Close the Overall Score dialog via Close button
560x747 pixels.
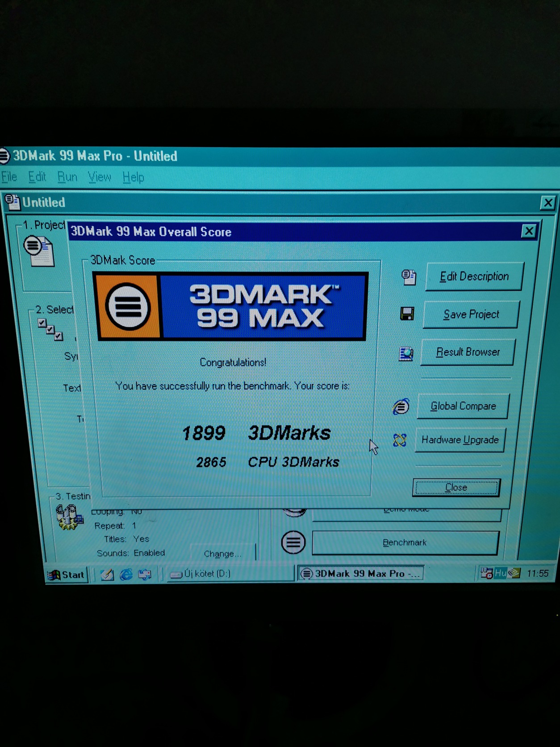[456, 487]
